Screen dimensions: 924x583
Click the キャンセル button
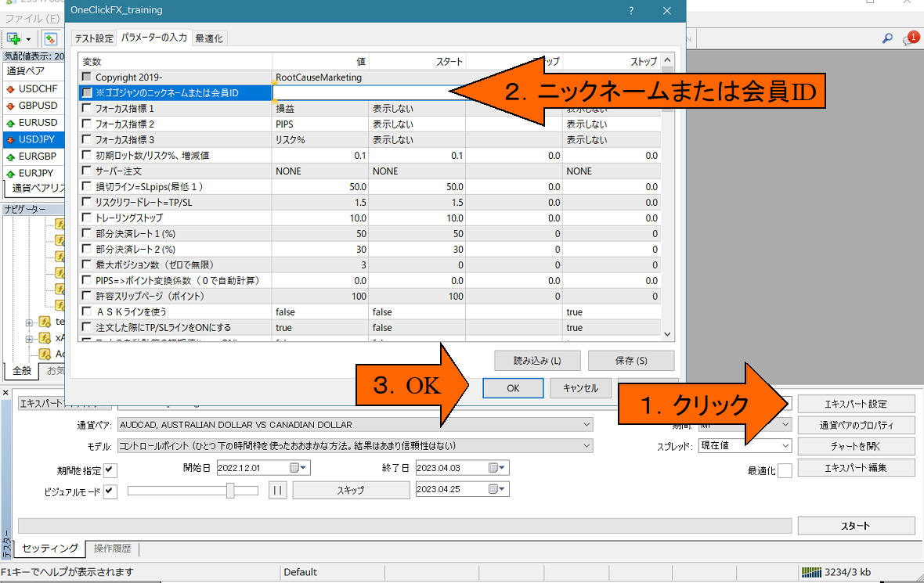point(580,388)
